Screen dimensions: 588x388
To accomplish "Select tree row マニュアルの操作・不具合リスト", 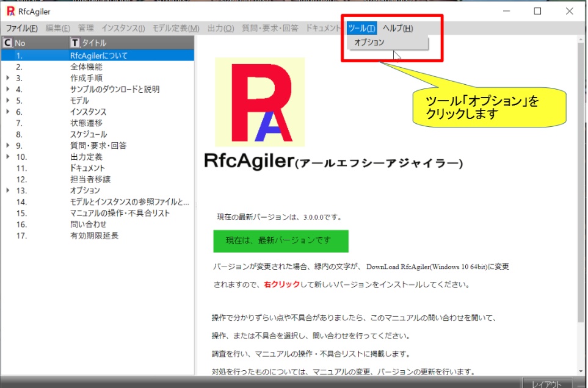I will 98,213.
